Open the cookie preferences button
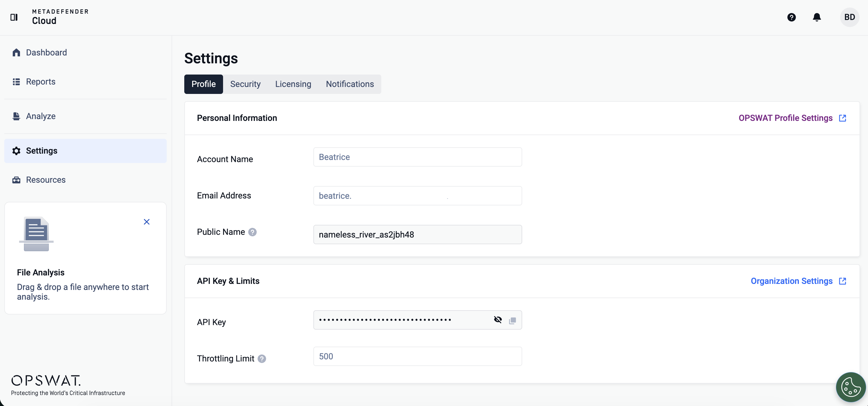The width and height of the screenshot is (868, 406). pyautogui.click(x=850, y=387)
